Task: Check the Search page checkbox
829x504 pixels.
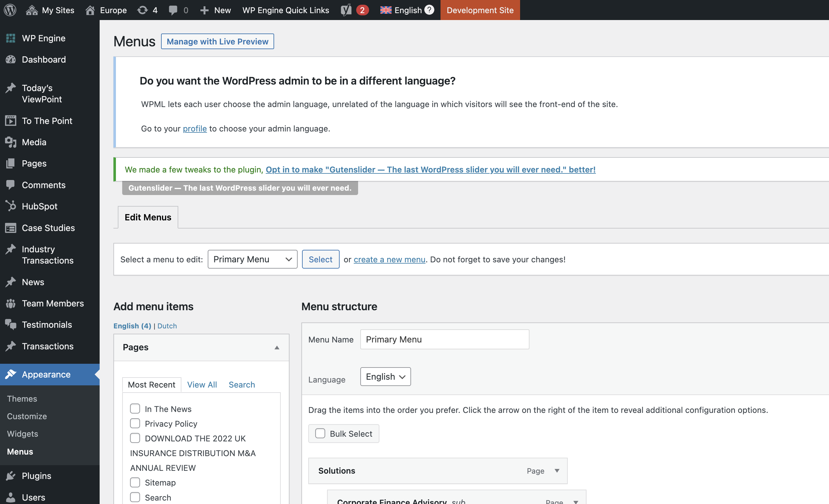Action: coord(135,497)
